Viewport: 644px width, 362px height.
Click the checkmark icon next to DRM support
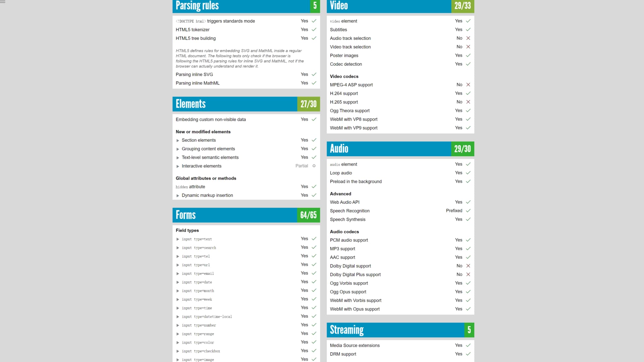[x=468, y=354]
